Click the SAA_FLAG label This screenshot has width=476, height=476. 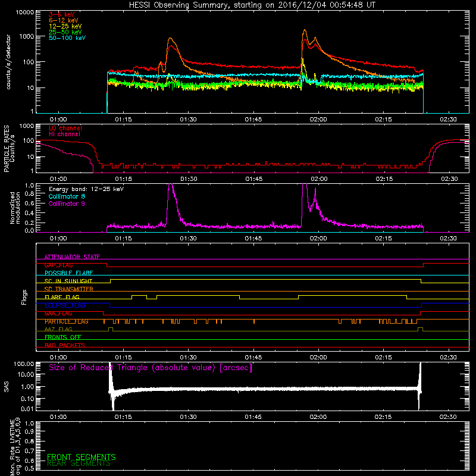[58, 314]
